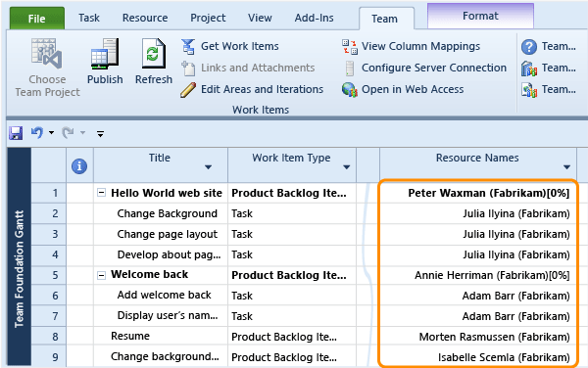588x368 pixels.
Task: Switch to the Project ribbon tab
Action: [208, 18]
